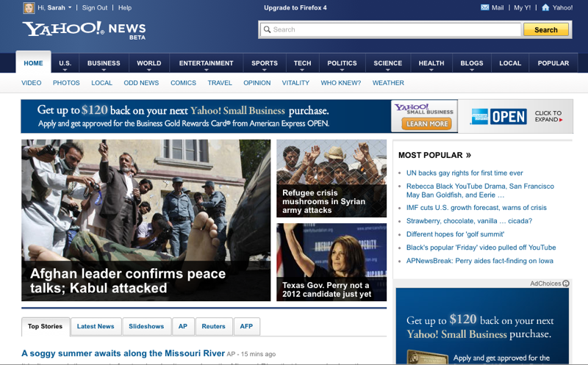
Task: Open the Local main navigation tab
Action: 510,63
